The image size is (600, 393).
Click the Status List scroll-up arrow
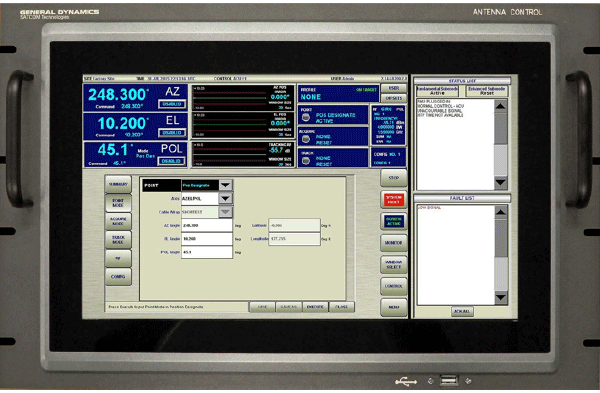[x=501, y=106]
